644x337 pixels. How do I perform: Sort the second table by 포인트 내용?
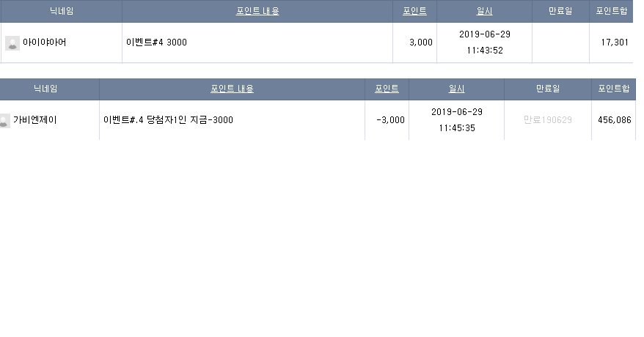(232, 89)
